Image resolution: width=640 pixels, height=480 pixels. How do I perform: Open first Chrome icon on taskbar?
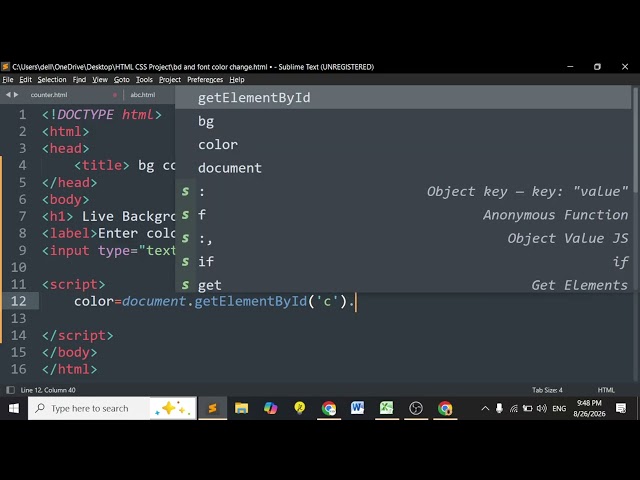(x=329, y=408)
